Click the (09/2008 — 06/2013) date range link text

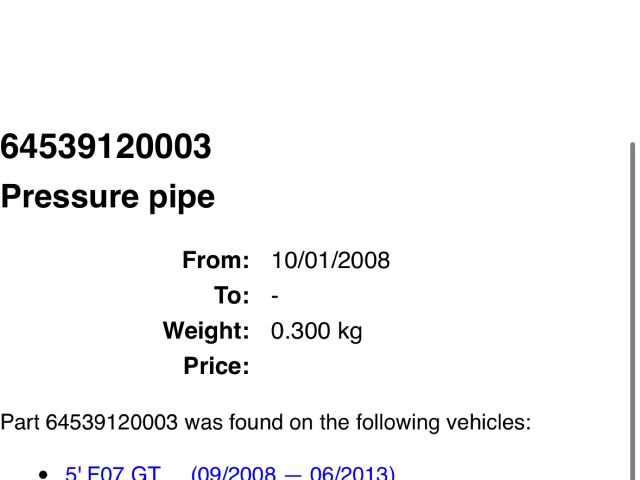click(x=292, y=473)
